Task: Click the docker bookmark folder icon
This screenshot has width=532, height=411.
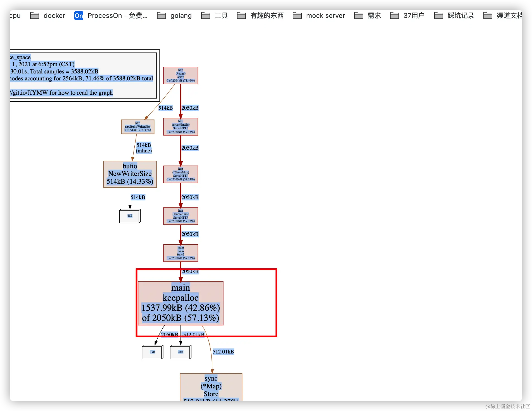Action: coord(35,16)
